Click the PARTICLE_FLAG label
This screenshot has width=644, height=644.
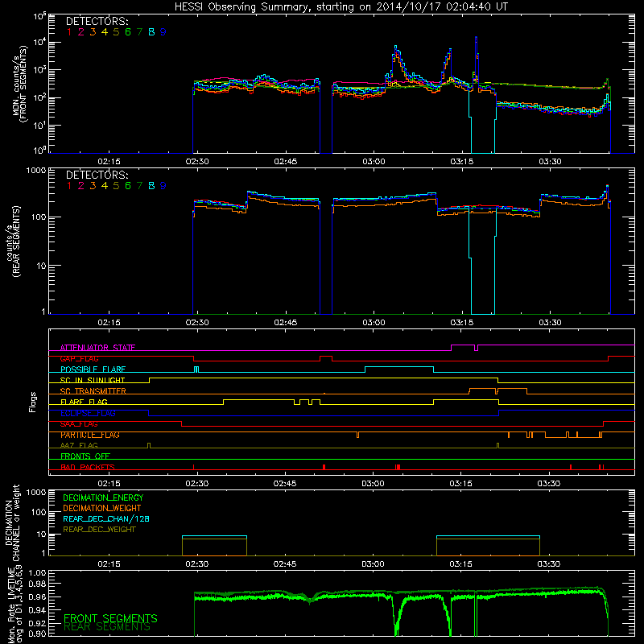[90, 435]
